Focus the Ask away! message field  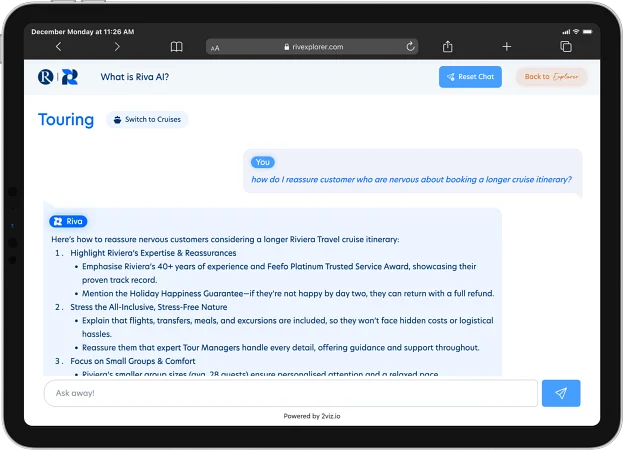pos(290,393)
